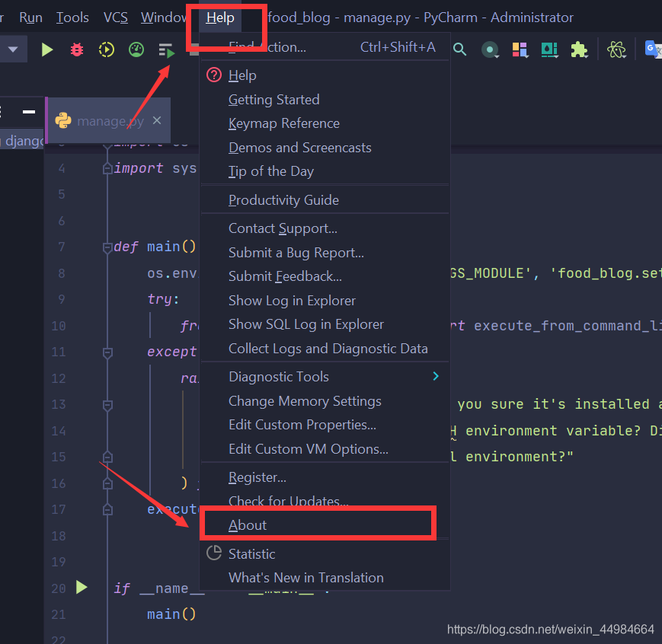
Task: Choose Demos and Screencasts
Action: 325,148
